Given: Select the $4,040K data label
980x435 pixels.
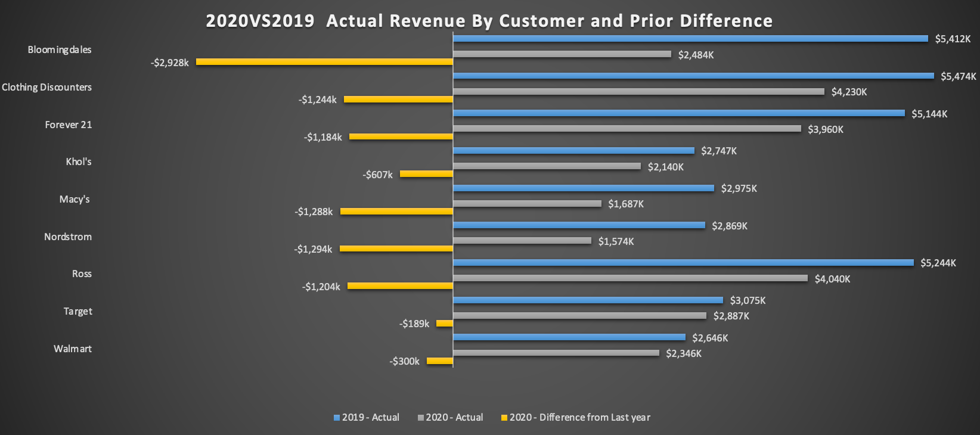Looking at the screenshot, I should click(833, 279).
